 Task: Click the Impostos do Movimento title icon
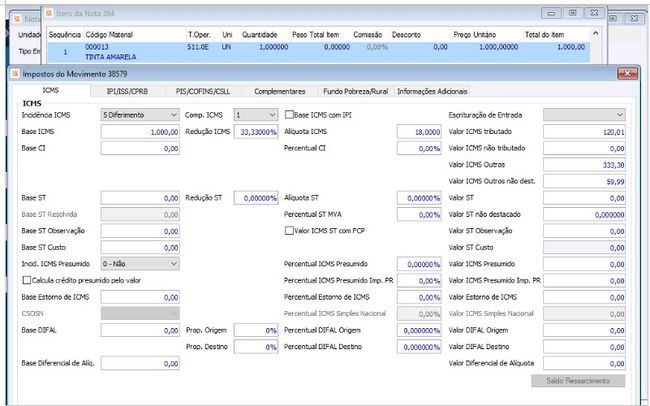coord(16,74)
